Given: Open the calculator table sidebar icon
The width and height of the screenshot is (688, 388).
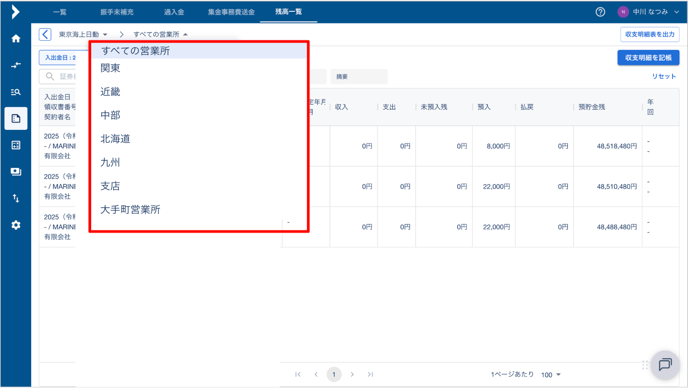Looking at the screenshot, I should 16,145.
